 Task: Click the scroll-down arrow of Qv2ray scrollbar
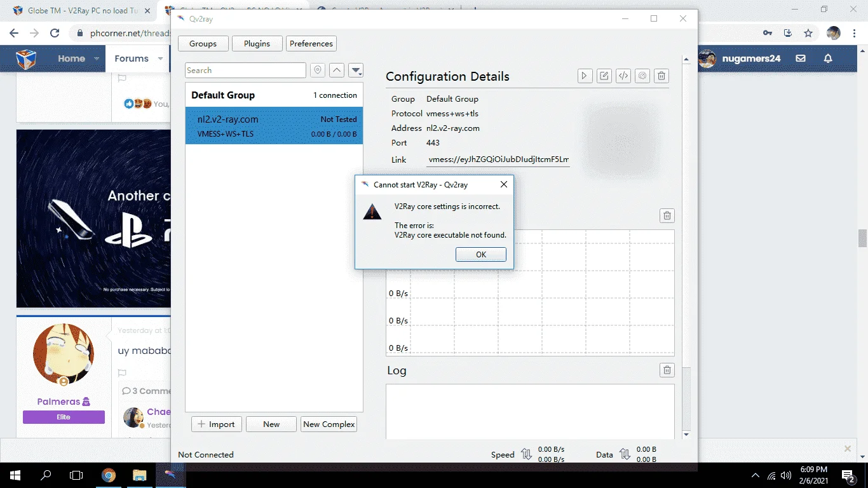point(686,435)
